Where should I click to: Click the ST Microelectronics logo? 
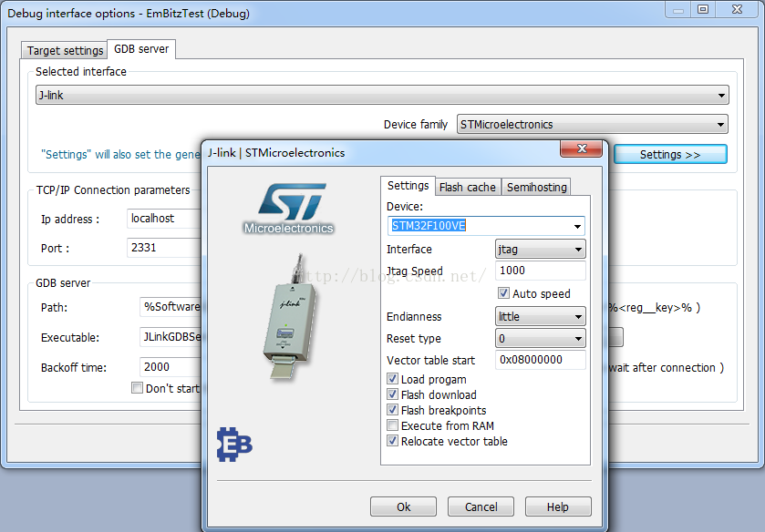[289, 209]
